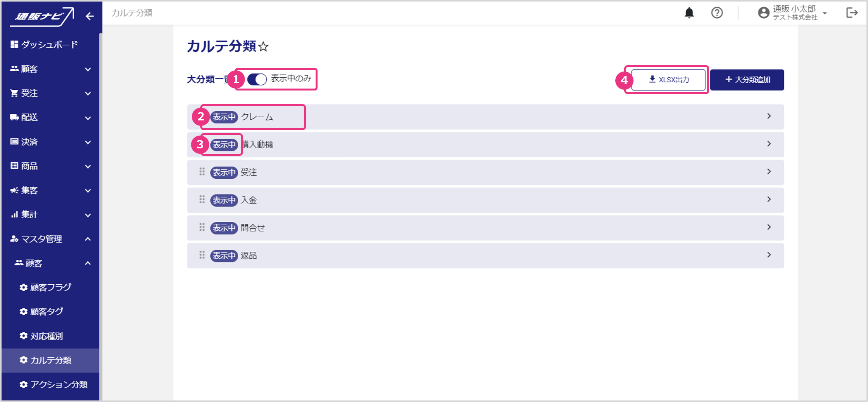The width and height of the screenshot is (868, 402).
Task: Click the 大分類追加 button
Action: click(x=747, y=80)
